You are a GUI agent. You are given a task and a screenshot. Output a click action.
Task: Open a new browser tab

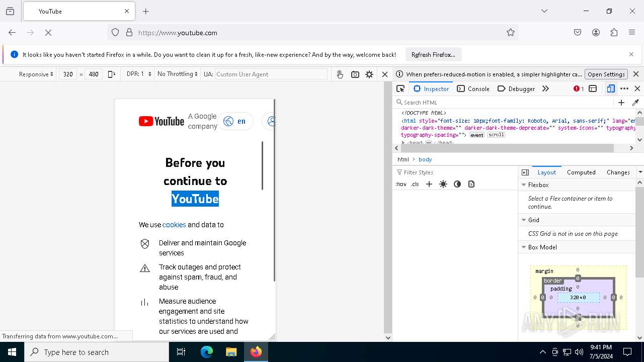tap(146, 11)
